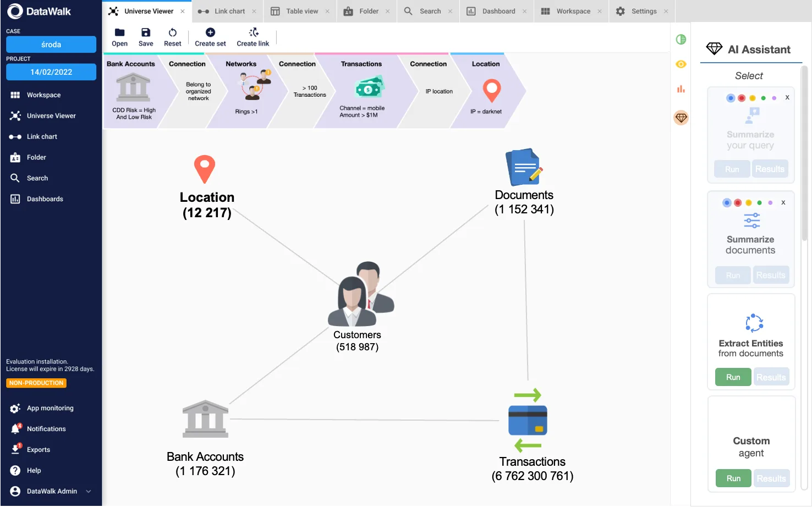
Task: Click the Create set toolbar icon
Action: [210, 36]
